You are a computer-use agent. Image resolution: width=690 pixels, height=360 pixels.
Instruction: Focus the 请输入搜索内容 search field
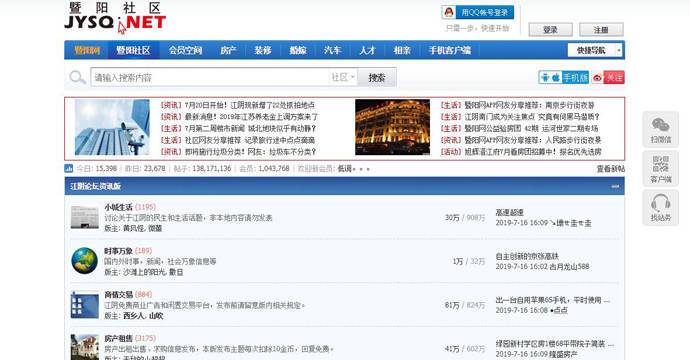(x=209, y=77)
